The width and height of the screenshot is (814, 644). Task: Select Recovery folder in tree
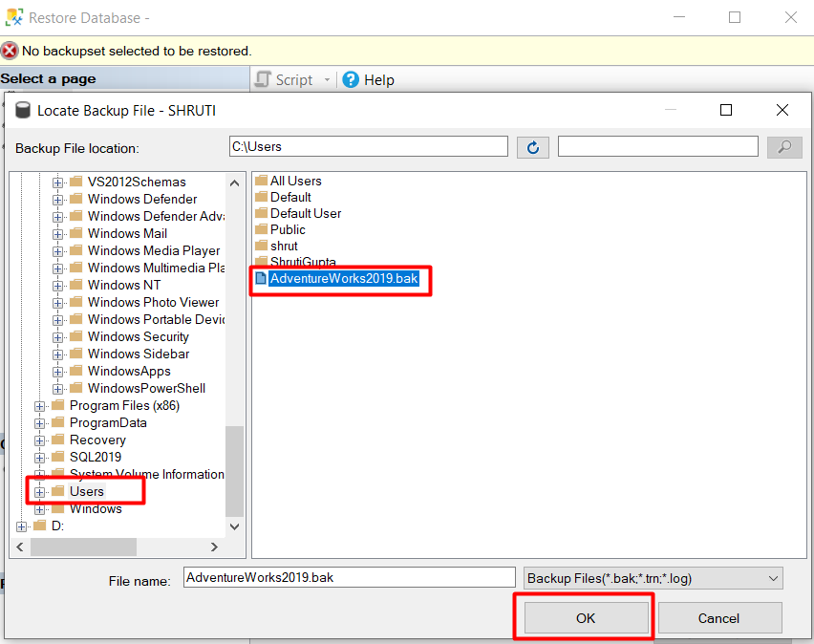point(97,440)
